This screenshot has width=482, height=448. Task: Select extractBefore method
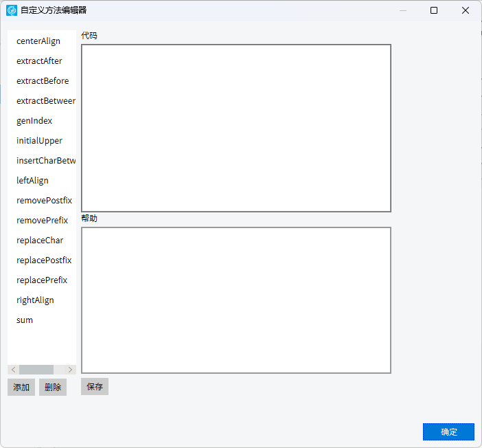coord(42,81)
